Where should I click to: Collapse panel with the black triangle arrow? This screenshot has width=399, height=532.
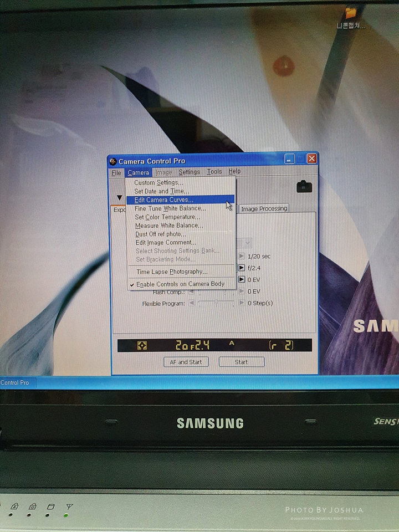(x=119, y=197)
